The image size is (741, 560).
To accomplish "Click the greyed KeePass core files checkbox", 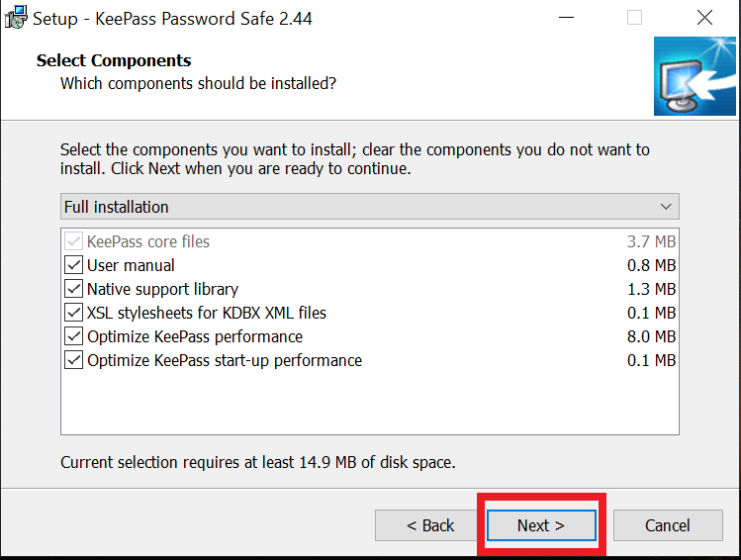I will click(x=74, y=241).
